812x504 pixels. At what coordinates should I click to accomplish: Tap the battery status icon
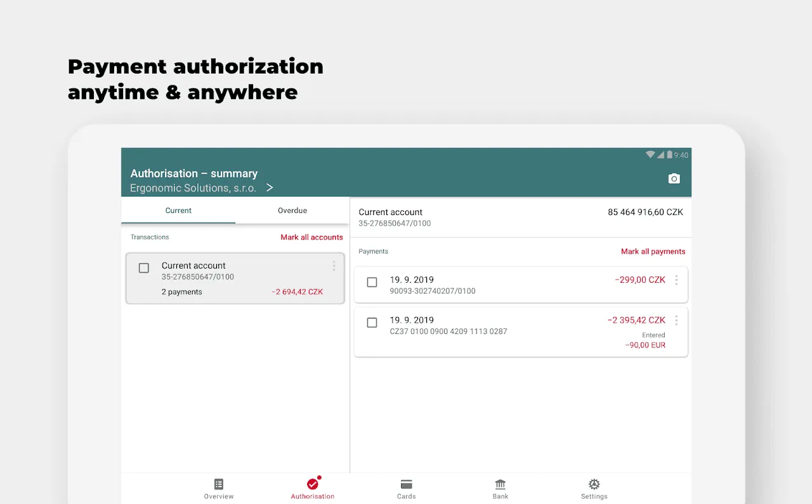[669, 155]
